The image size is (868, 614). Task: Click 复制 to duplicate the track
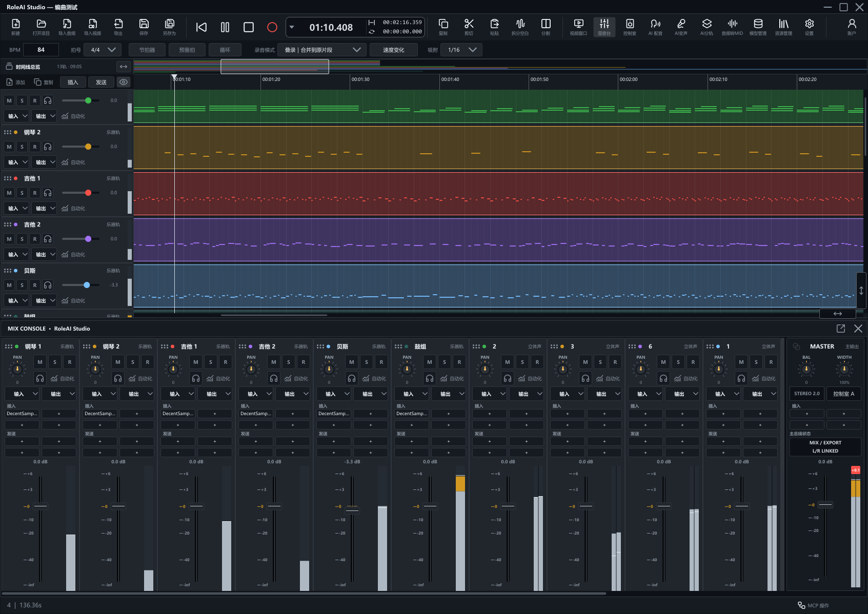[44, 82]
